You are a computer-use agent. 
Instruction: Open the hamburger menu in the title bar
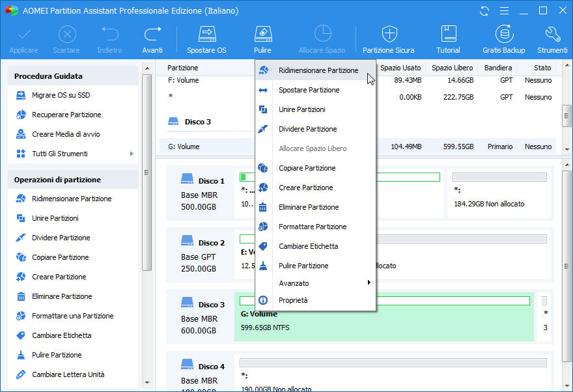(504, 11)
